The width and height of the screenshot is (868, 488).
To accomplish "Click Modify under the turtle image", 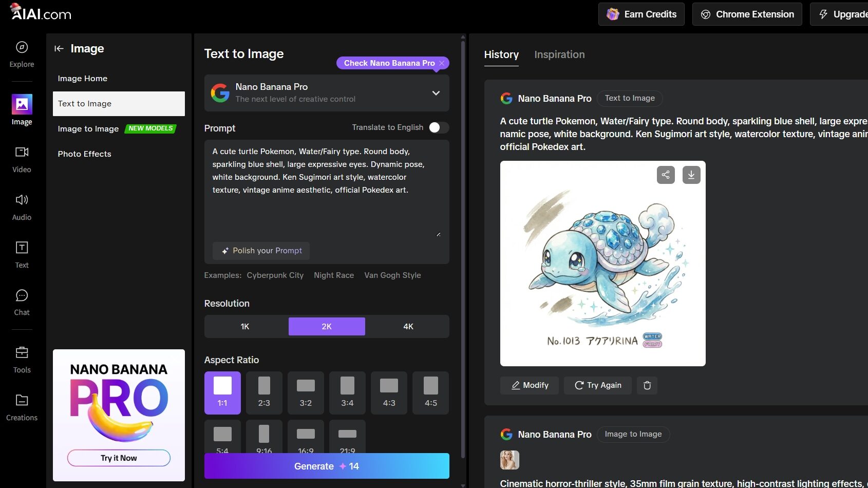I will pos(530,385).
